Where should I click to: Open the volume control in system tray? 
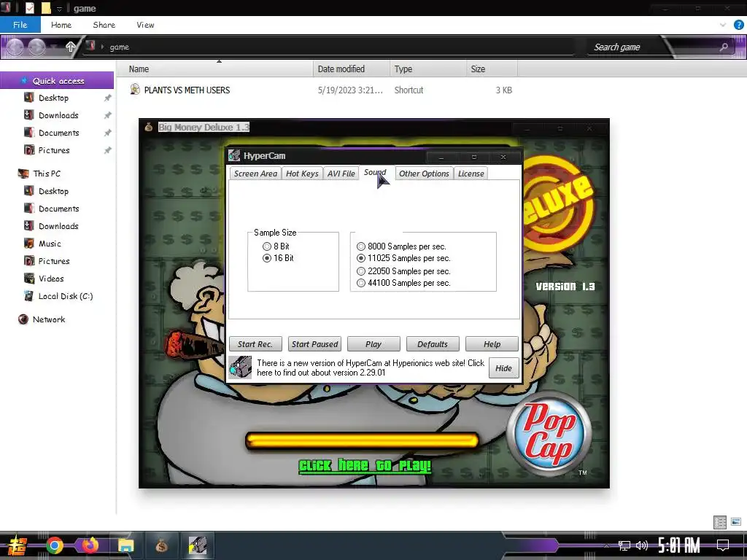tap(642, 545)
